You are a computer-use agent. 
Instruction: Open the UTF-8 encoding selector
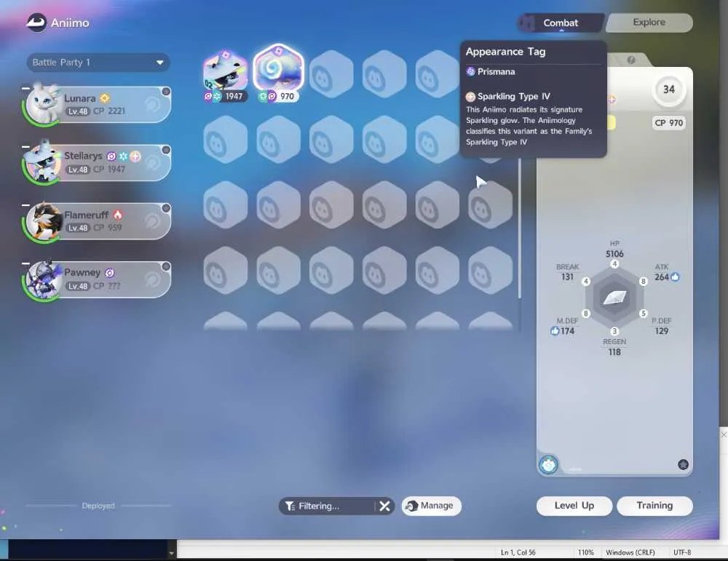[682, 552]
